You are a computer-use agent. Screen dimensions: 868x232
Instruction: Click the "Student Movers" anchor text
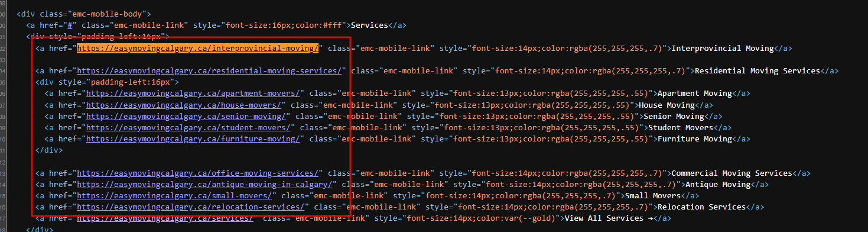click(x=681, y=127)
